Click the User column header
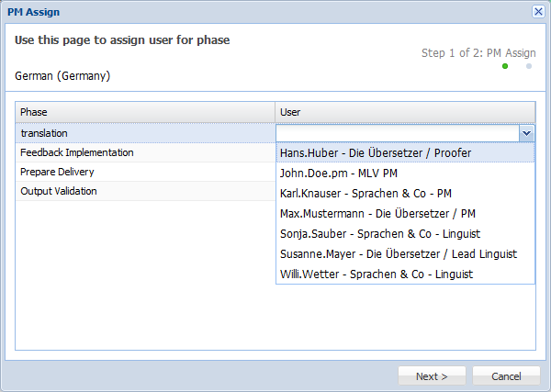The image size is (551, 392). click(x=405, y=112)
